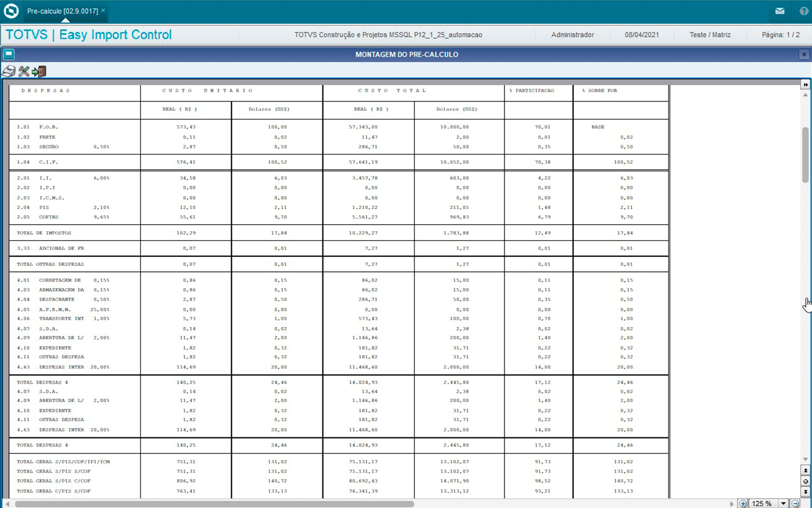
Task: Open the tools (hammer and screwdriver) icon
Action: (24, 72)
